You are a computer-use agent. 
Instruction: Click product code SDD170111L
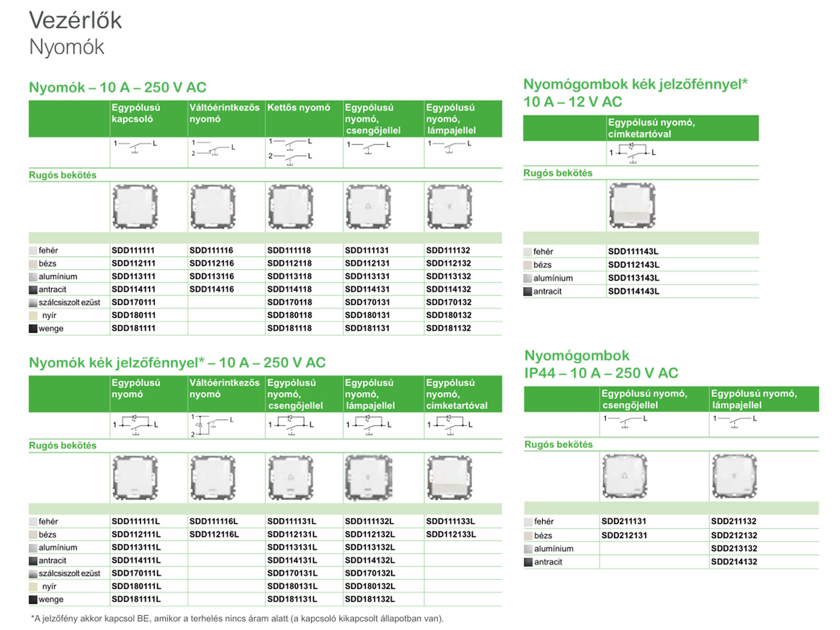pos(136,573)
